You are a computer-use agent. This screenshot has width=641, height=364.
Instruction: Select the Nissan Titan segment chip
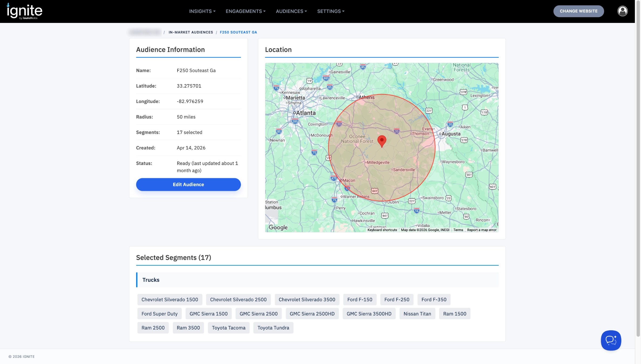pyautogui.click(x=417, y=314)
